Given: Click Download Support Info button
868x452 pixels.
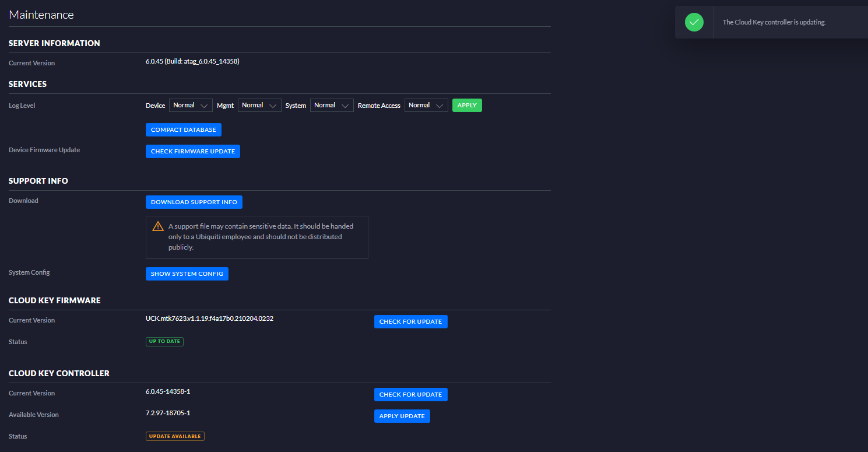Looking at the screenshot, I should click(x=194, y=202).
